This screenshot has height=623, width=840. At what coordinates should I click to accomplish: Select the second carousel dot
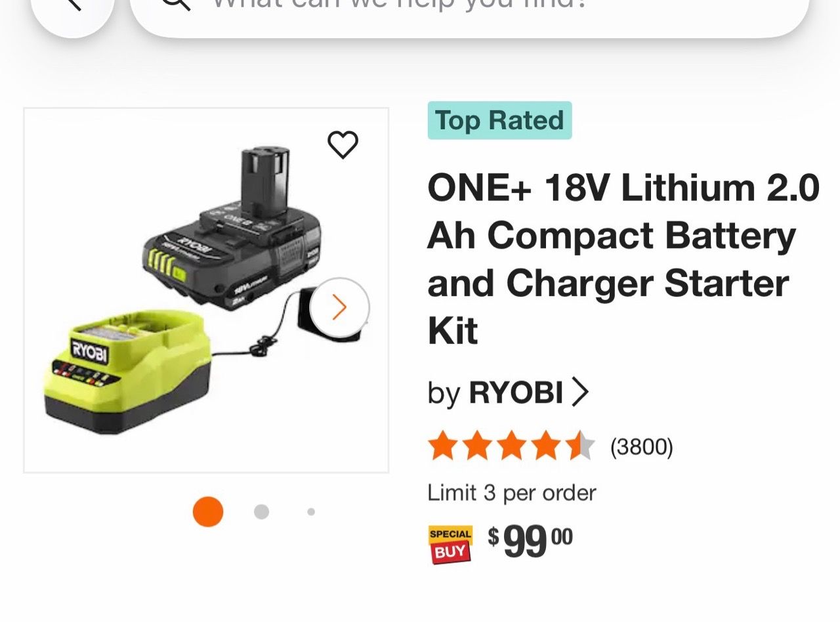(261, 511)
